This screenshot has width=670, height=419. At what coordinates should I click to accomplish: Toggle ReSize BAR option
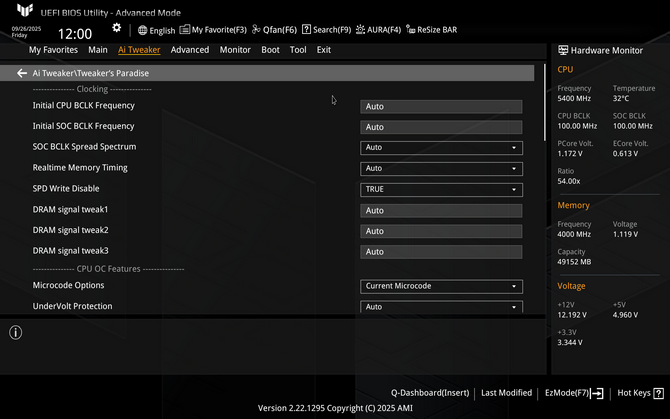pos(432,30)
